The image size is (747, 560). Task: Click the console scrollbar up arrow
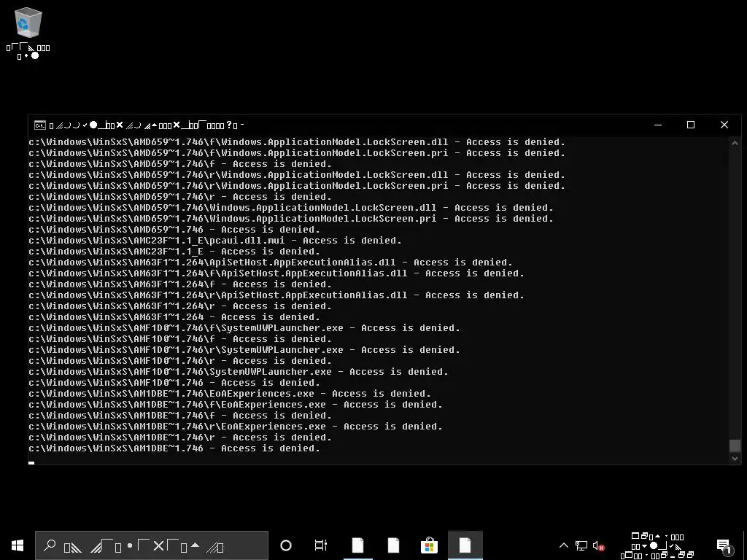coord(735,143)
